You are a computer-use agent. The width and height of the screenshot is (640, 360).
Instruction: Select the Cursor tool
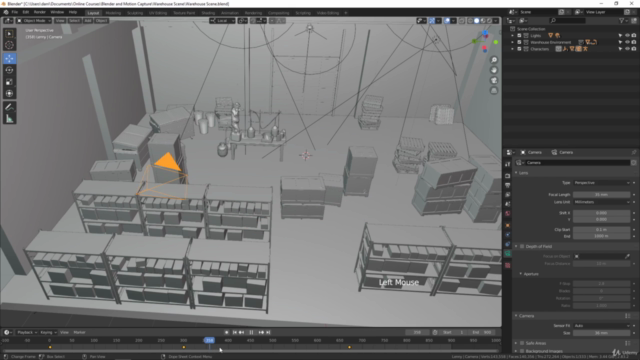(9, 45)
